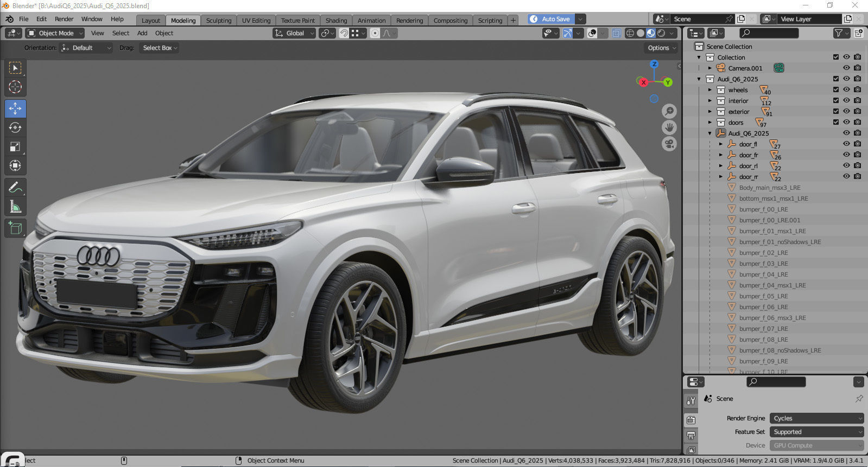Screen dimensions: 868x467
Task: Activate the Scale tool
Action: pos(15,146)
